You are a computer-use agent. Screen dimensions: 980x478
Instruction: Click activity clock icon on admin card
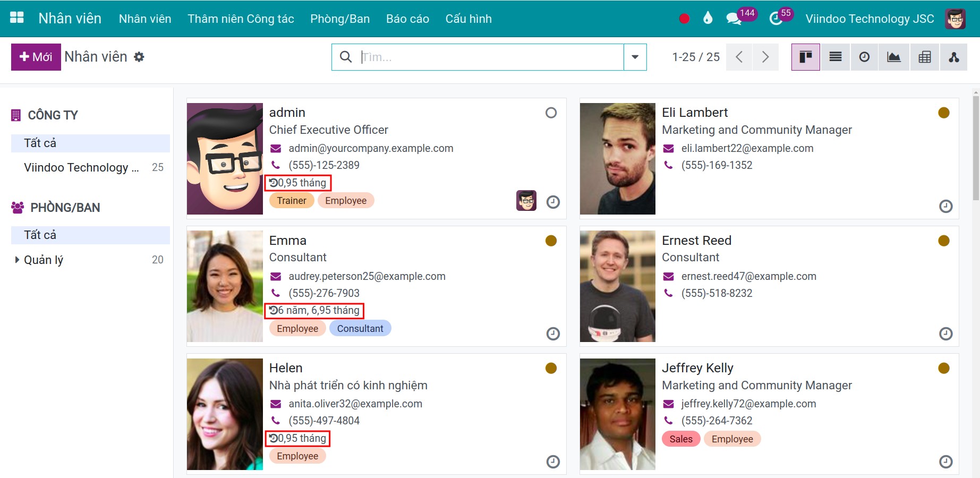553,202
